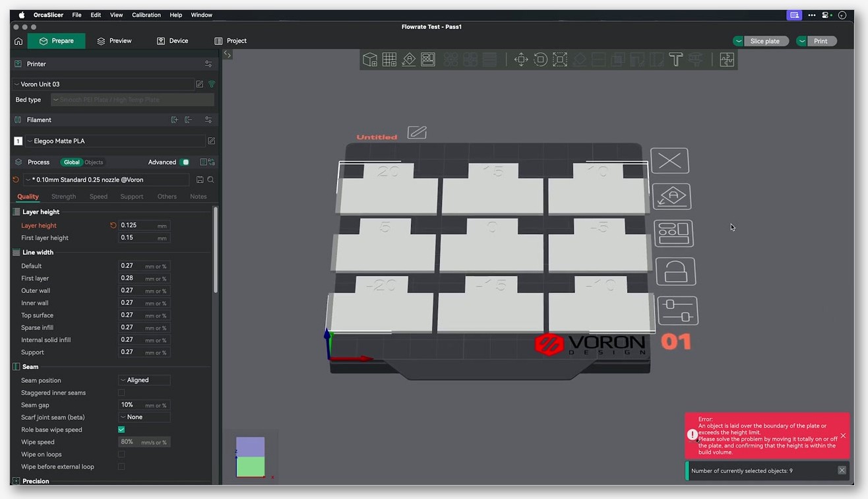This screenshot has width=868, height=499.
Task: Uncheck Role base wipe speed
Action: coord(121,430)
